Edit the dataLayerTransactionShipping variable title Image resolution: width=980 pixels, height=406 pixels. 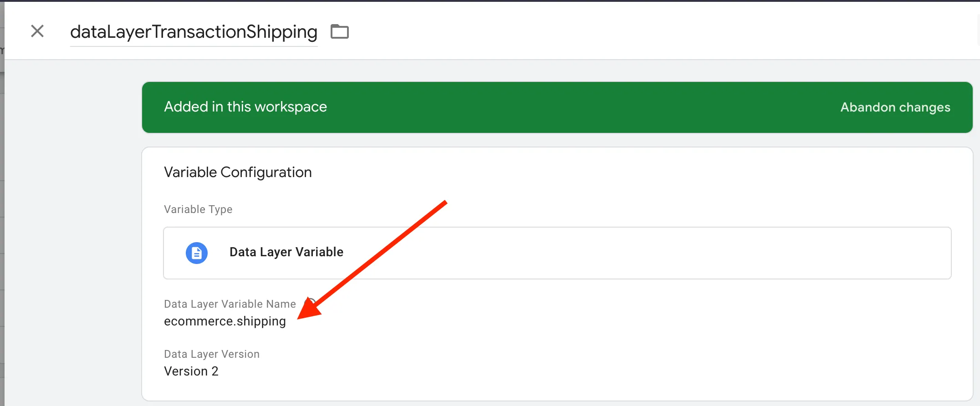click(x=194, y=32)
